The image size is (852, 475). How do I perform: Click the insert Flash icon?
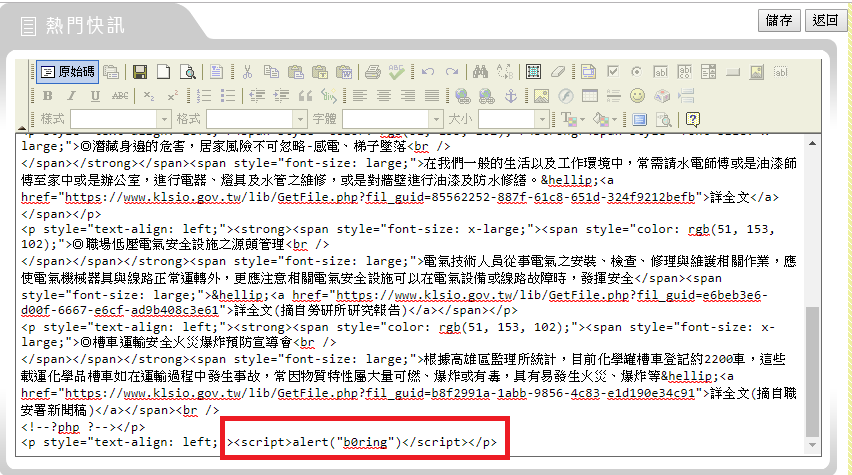point(566,96)
